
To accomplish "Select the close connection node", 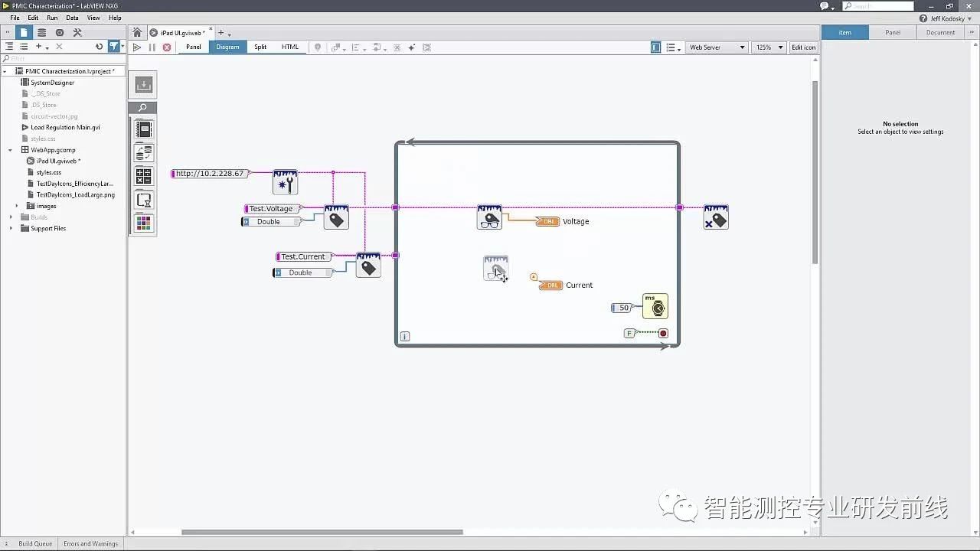I will pyautogui.click(x=716, y=217).
